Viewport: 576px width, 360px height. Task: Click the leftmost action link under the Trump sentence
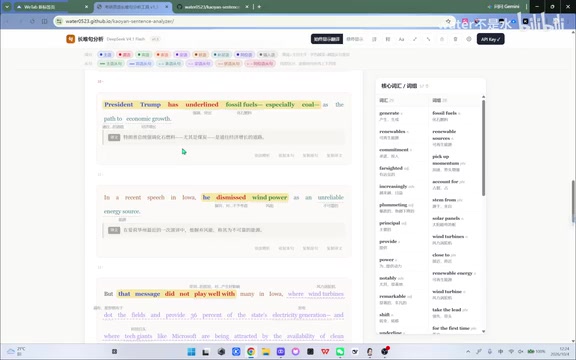pos(262,155)
